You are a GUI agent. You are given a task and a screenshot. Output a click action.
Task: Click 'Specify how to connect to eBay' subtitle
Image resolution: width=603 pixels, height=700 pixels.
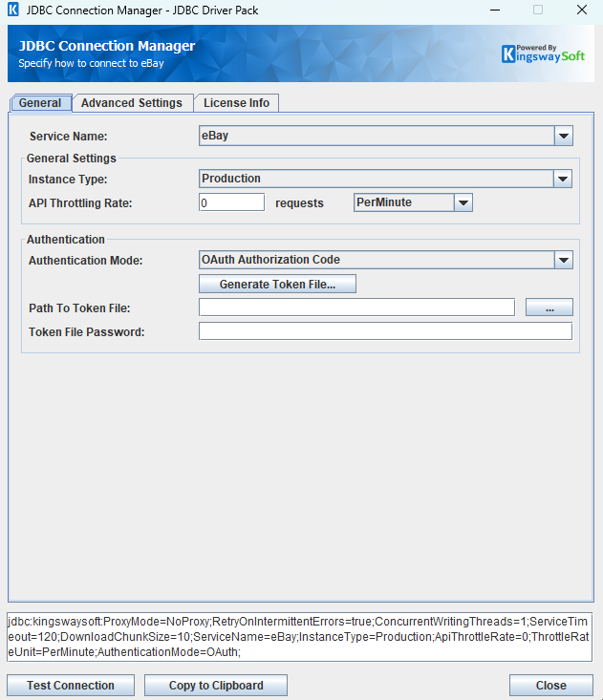tap(91, 63)
